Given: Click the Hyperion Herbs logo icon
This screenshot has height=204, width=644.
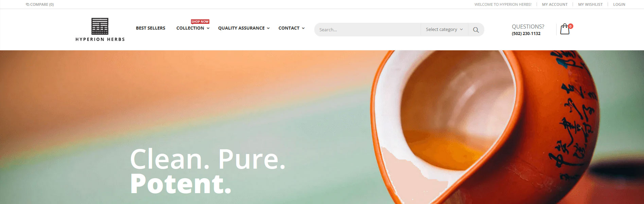Looking at the screenshot, I should coord(100,26).
